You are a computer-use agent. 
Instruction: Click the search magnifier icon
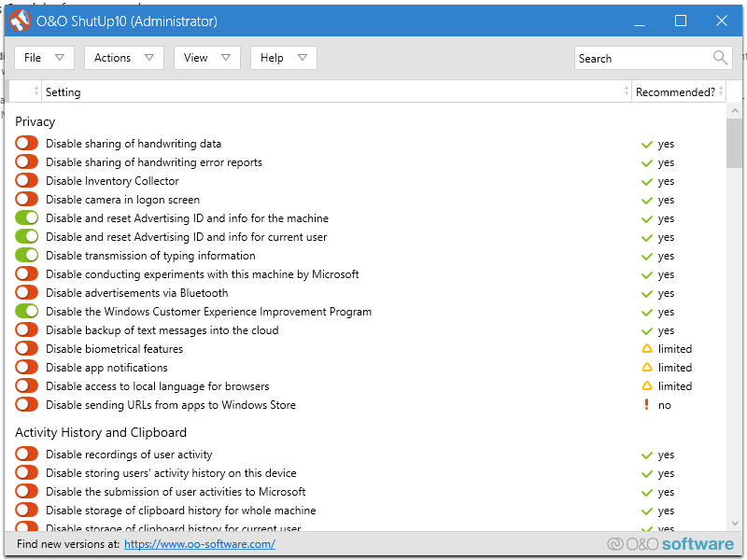[x=720, y=58]
